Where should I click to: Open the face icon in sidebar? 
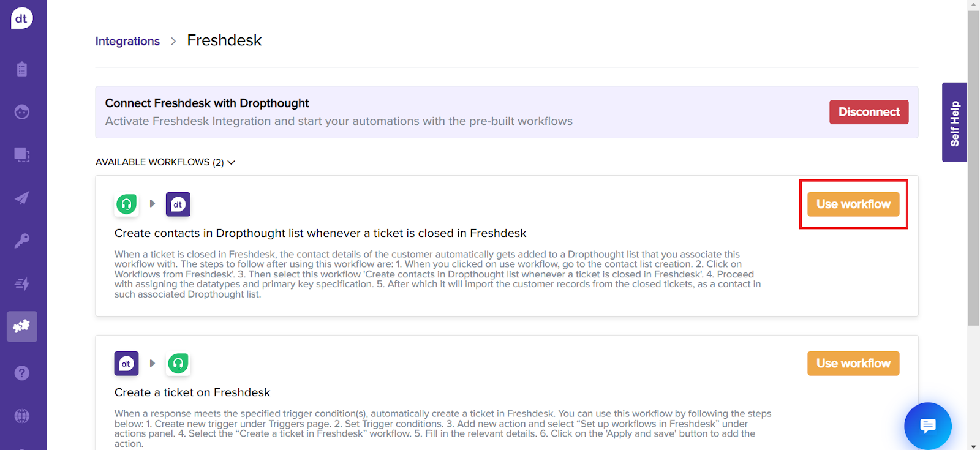tap(22, 112)
